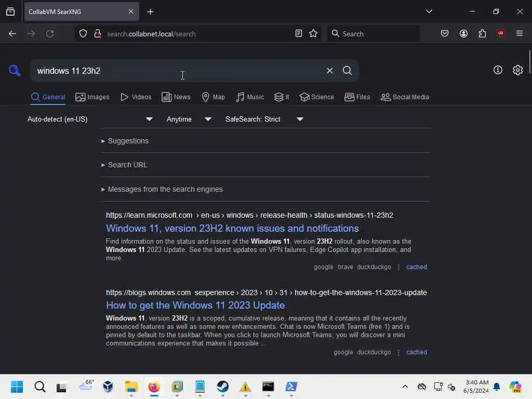Image resolution: width=532 pixels, height=399 pixels.
Task: Click the SearXNG logo magnifier icon
Action: (15, 71)
